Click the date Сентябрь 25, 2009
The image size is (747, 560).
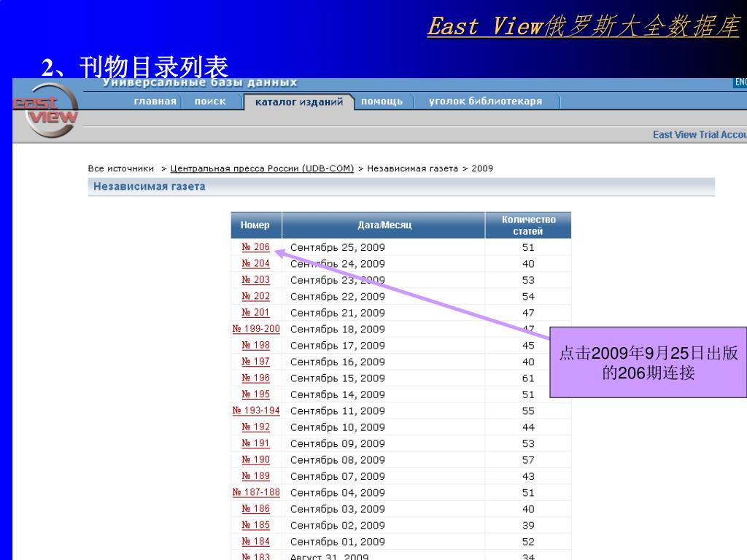coord(338,248)
